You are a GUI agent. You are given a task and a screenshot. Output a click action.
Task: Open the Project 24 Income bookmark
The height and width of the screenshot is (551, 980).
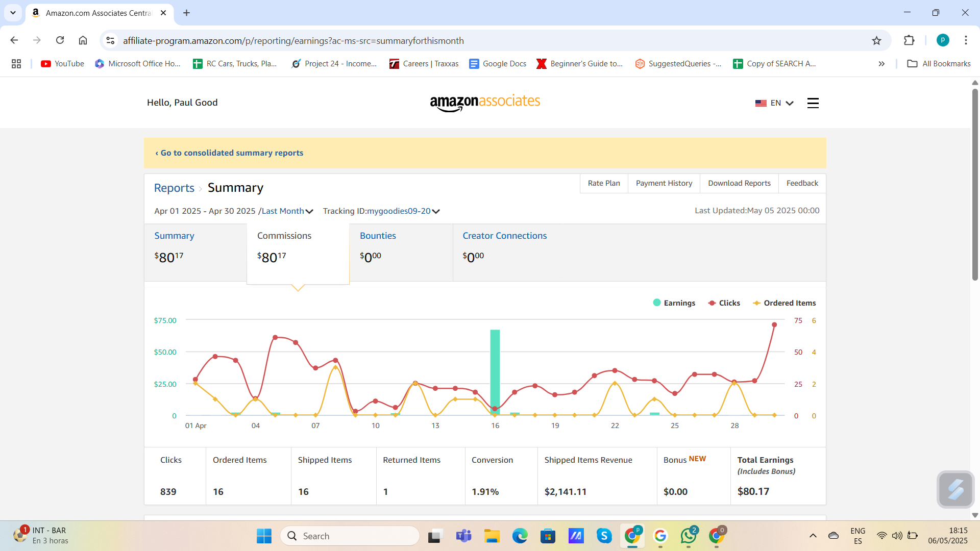click(334, 64)
